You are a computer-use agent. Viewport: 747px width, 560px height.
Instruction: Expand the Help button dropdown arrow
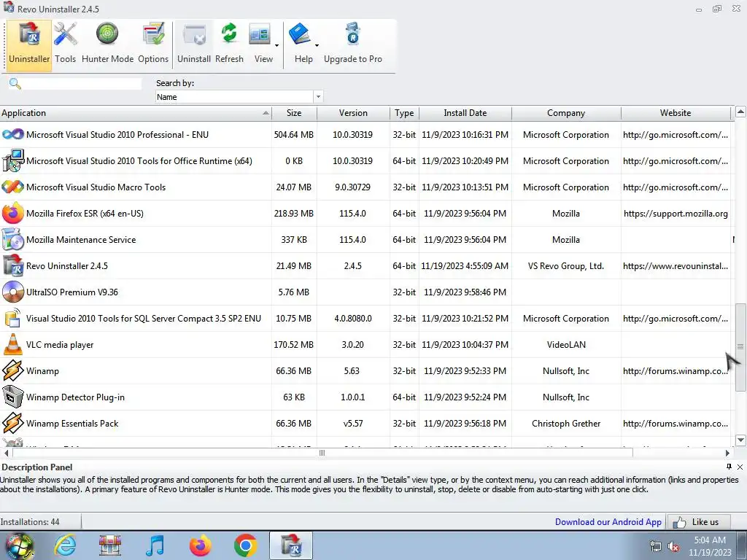[x=317, y=46]
